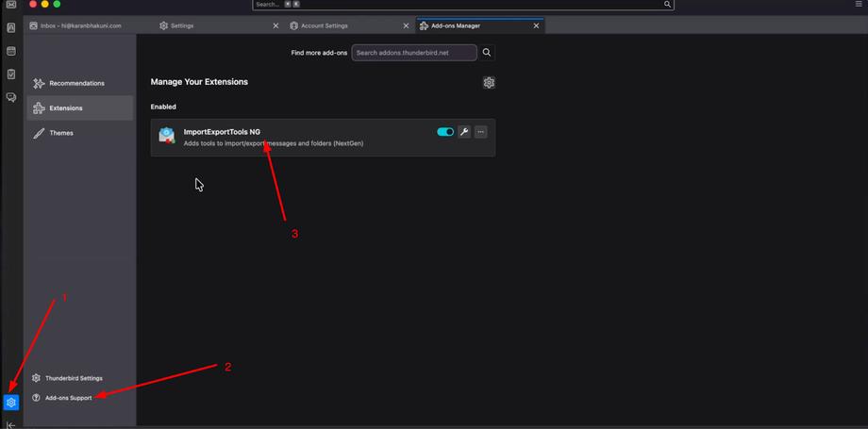Image resolution: width=868 pixels, height=429 pixels.
Task: Open the Calendar space
Action: pos(11,51)
